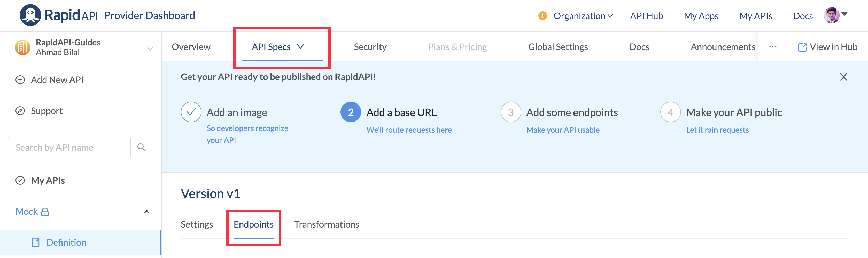Open the Announcements tab
This screenshot has width=868, height=258.
pos(723,47)
